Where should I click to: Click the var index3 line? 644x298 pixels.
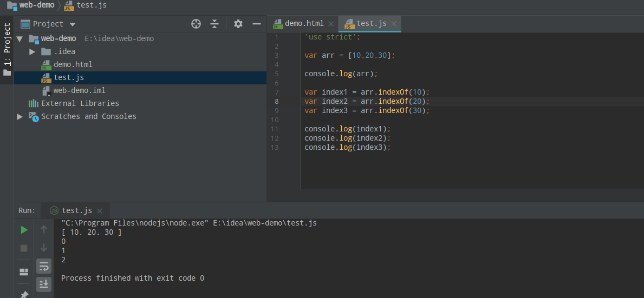(367, 111)
